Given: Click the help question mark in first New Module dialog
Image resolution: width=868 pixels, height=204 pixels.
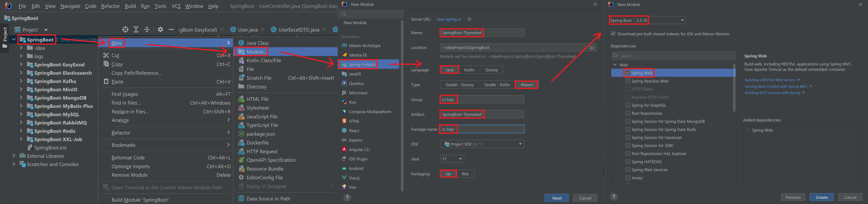Looking at the screenshot, I should (347, 198).
